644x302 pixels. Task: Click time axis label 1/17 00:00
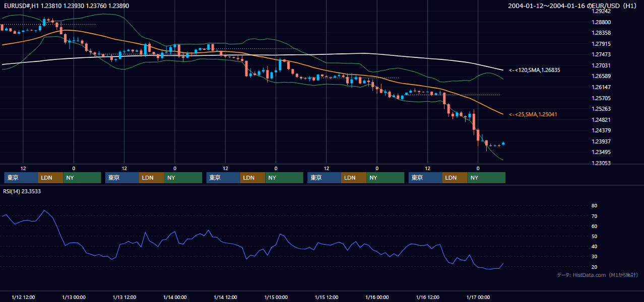(x=478, y=297)
